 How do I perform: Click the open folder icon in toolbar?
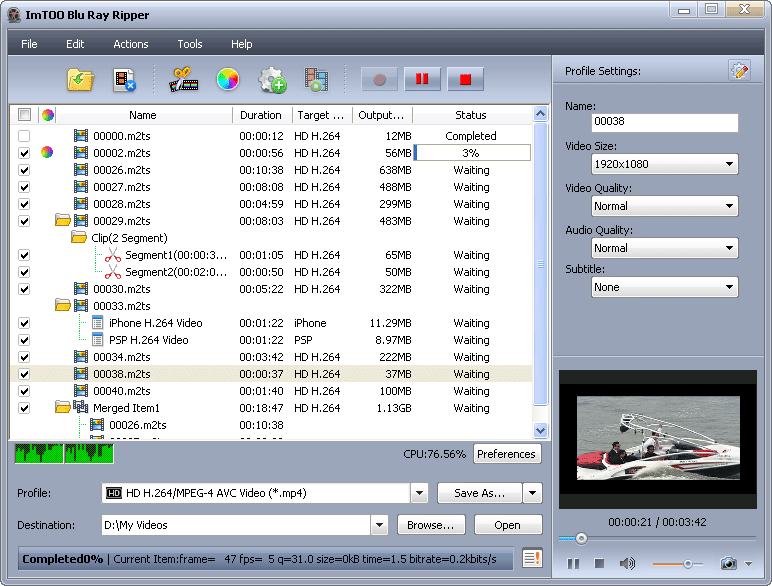click(80, 80)
